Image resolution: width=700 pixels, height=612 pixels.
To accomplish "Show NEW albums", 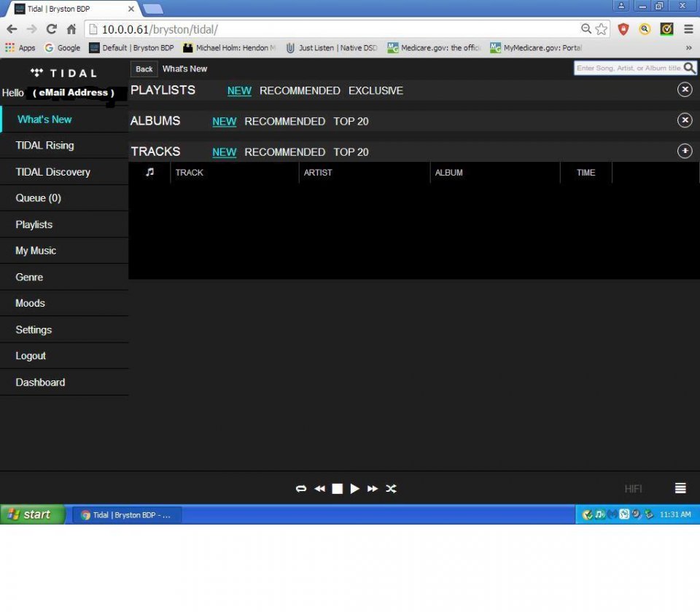I will point(224,122).
